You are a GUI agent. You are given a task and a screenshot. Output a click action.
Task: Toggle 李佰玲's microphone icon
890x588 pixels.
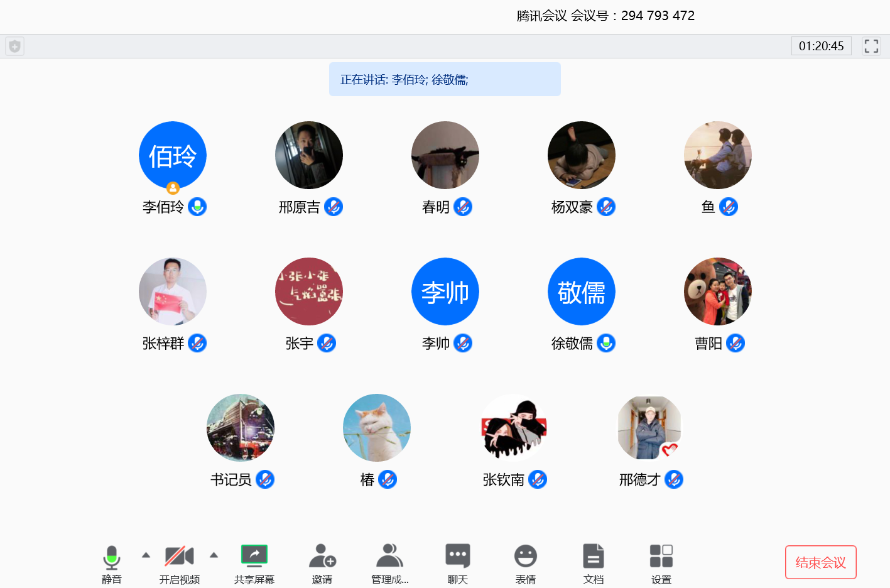197,207
